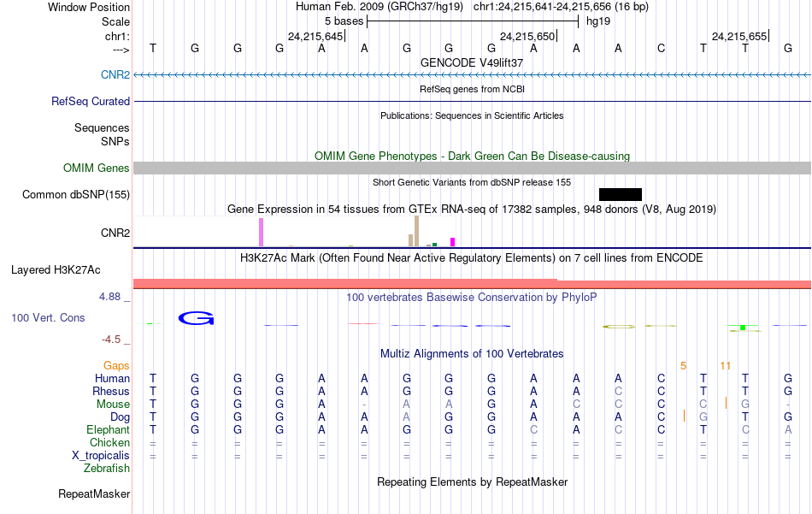The width and height of the screenshot is (812, 514).
Task: Click the orange gap count 11
Action: tap(725, 366)
